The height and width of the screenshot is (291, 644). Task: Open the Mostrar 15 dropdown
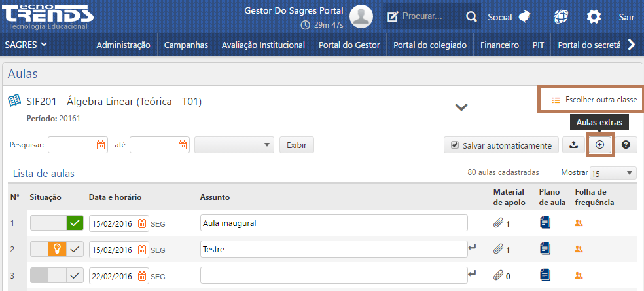click(613, 173)
